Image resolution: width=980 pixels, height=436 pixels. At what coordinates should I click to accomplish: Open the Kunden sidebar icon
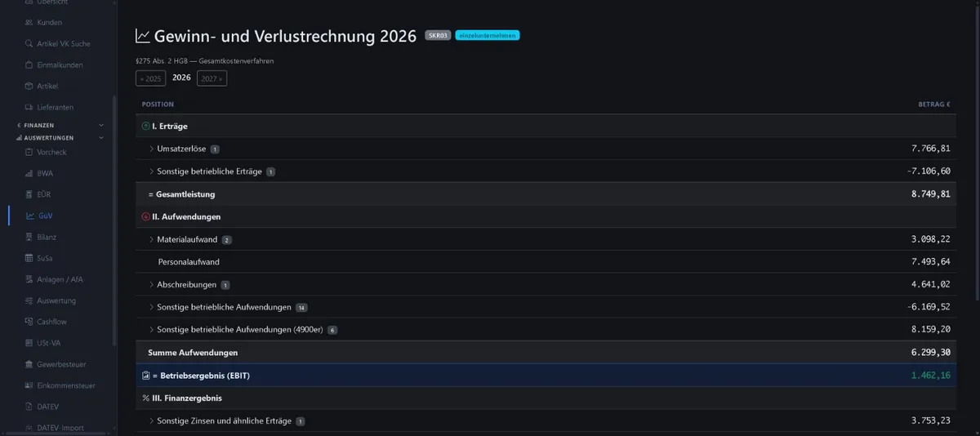click(x=29, y=22)
